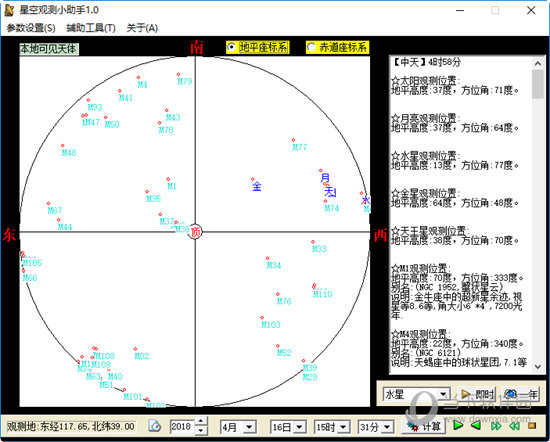Click the M93 object on the chart
Screen dimensions: 550x442
(95, 107)
